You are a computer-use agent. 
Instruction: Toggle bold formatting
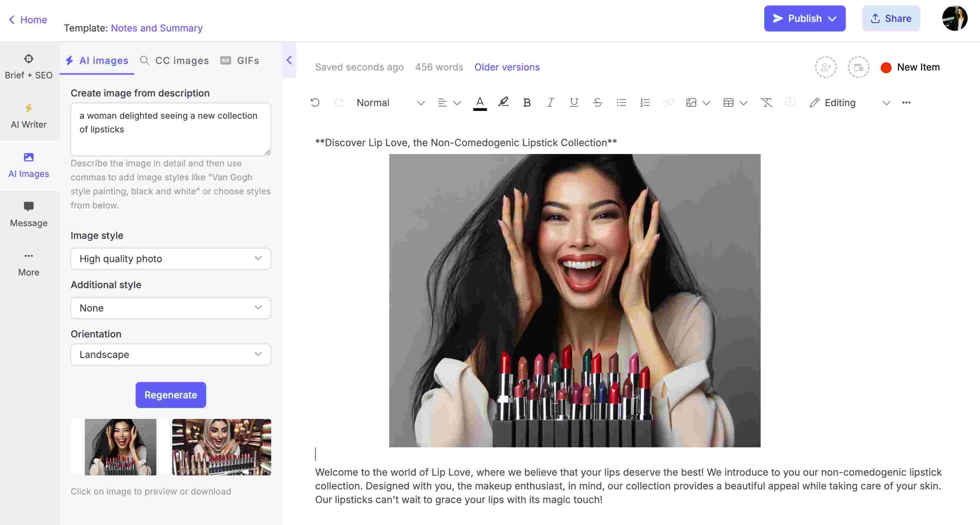[x=527, y=103]
